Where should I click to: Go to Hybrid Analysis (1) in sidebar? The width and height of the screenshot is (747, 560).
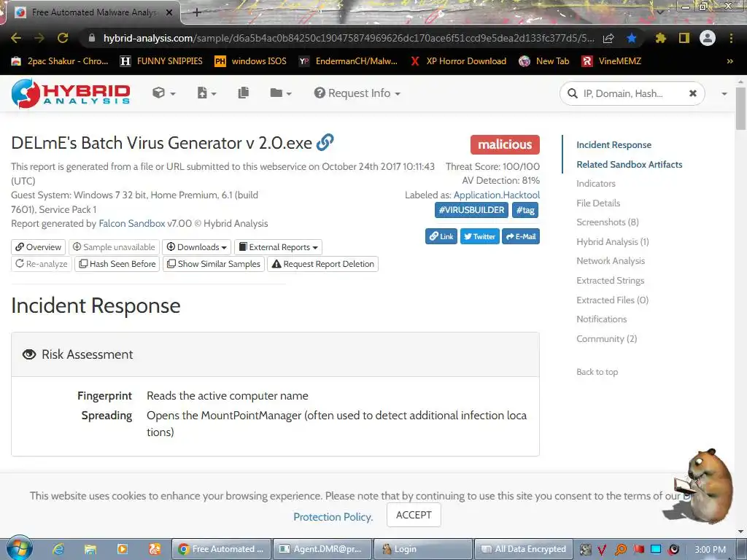(x=612, y=241)
